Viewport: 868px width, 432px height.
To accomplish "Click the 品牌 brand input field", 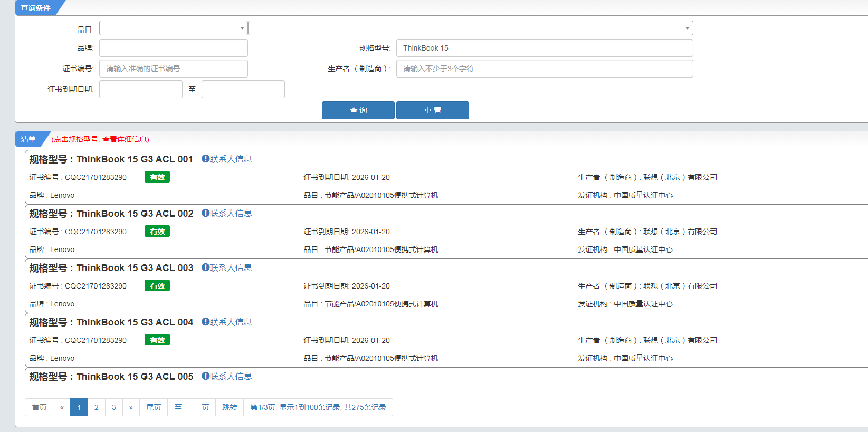I will (174, 48).
